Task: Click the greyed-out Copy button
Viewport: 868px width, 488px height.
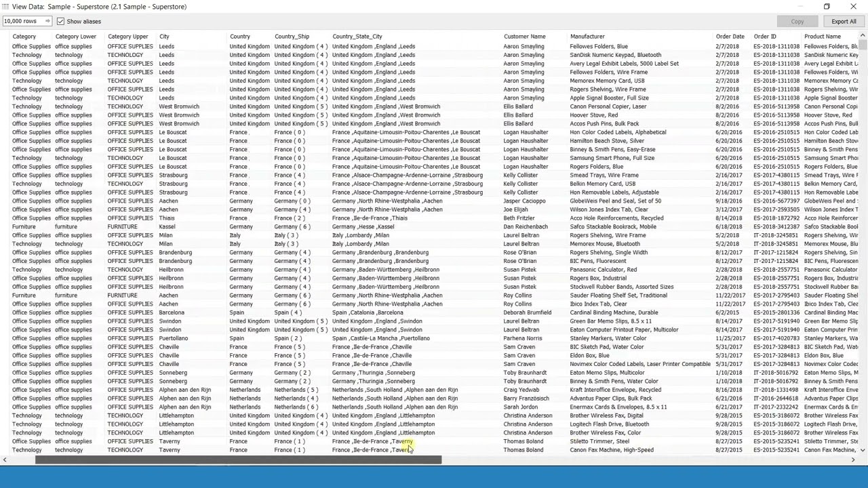Action: [x=797, y=22]
